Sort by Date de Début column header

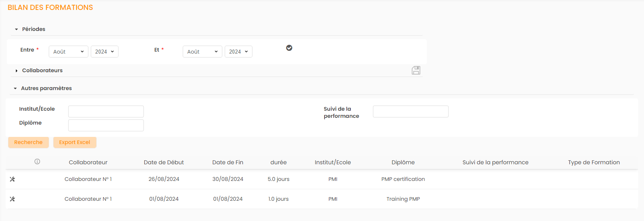click(x=164, y=162)
